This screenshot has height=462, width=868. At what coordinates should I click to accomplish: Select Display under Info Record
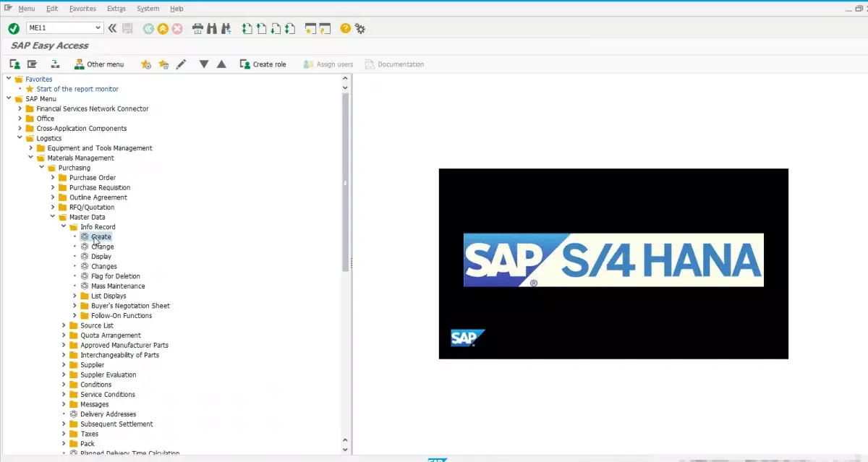[101, 257]
